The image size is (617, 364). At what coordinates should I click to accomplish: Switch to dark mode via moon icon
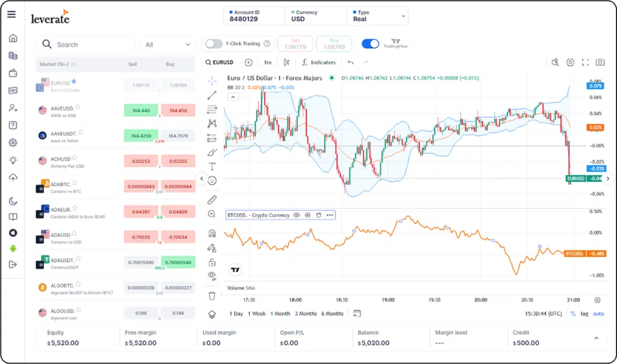[13, 201]
